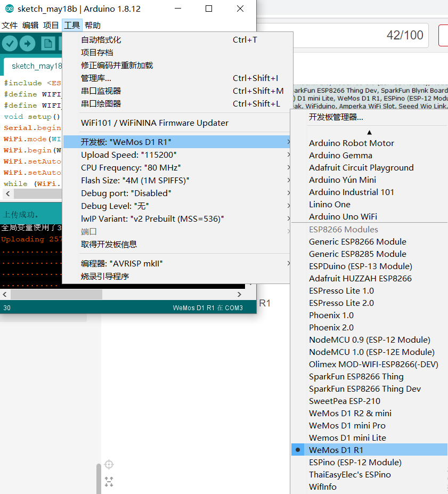The width and height of the screenshot is (448, 494).
Task: Choose Wemos D1 mini Lite board
Action: point(369,438)
